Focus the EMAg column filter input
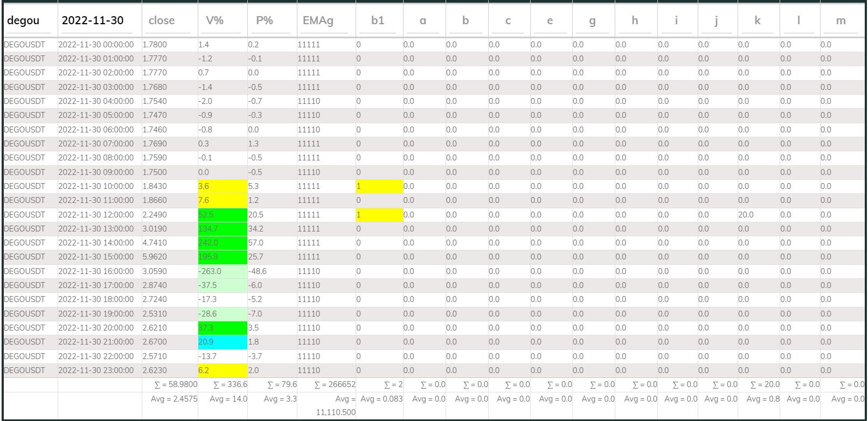This screenshot has width=868, height=421. coord(325,21)
